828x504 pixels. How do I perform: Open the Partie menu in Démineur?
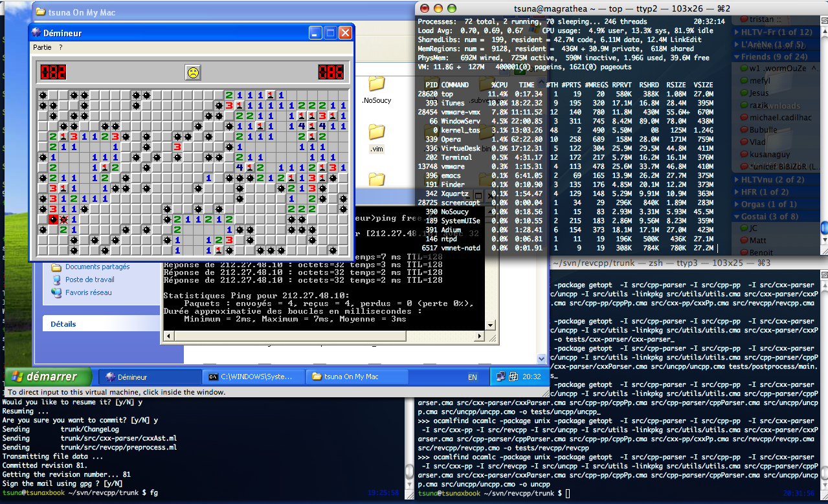[x=42, y=48]
